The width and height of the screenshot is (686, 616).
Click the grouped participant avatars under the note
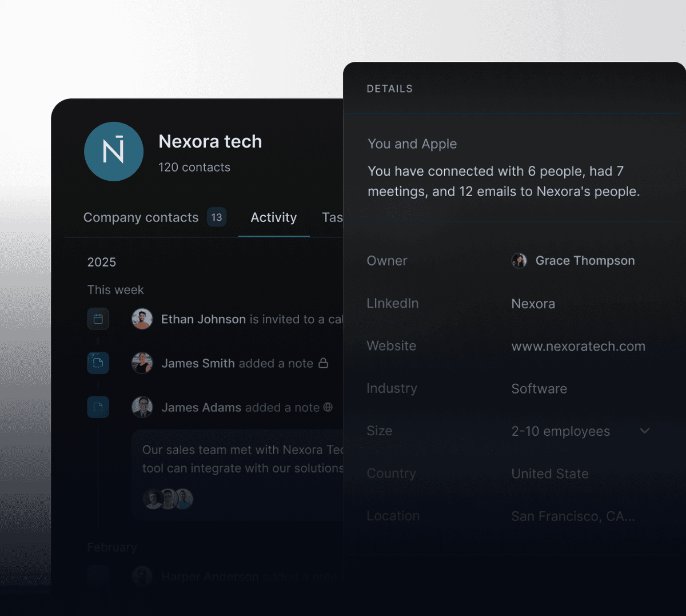(x=168, y=499)
